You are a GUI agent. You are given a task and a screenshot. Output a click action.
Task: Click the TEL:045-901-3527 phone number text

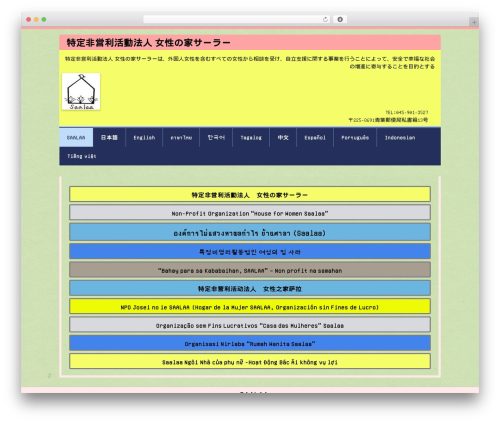pyautogui.click(x=407, y=112)
